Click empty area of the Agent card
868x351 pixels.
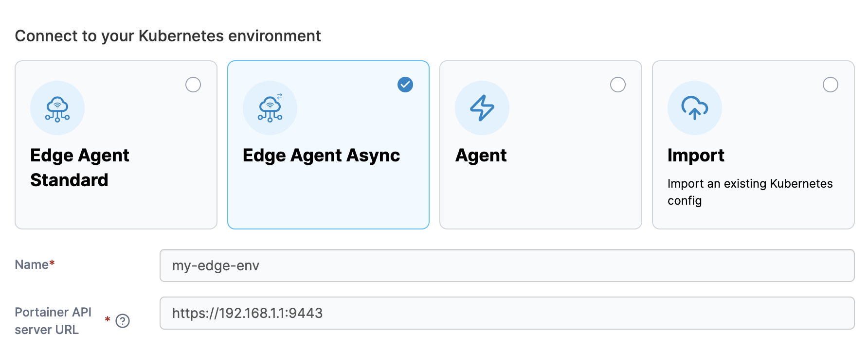click(x=540, y=199)
